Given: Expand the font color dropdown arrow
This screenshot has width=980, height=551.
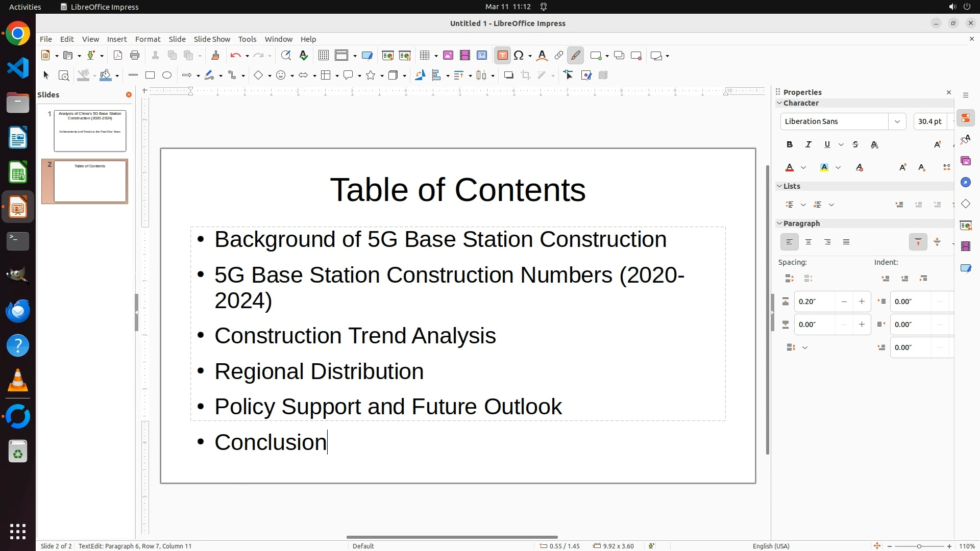Looking at the screenshot, I should (x=803, y=168).
